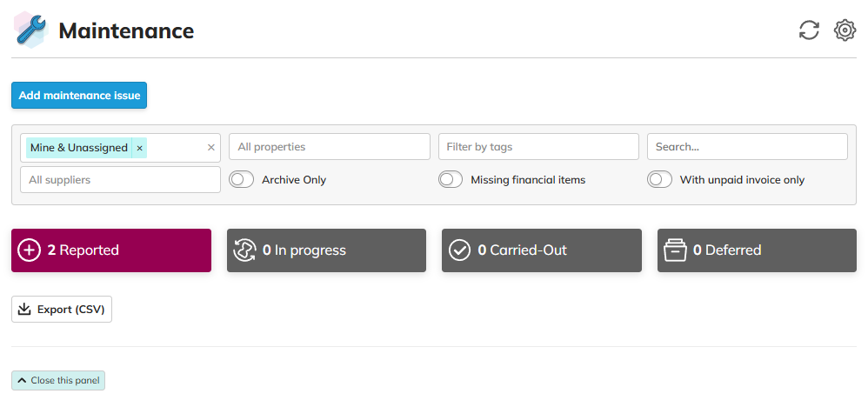Open settings gear icon
This screenshot has width=868, height=407.
tap(845, 30)
